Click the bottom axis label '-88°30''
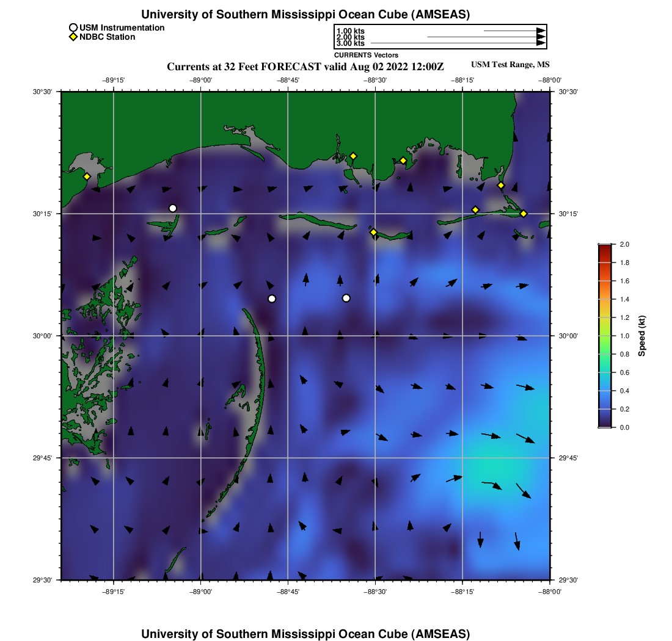 coord(375,592)
